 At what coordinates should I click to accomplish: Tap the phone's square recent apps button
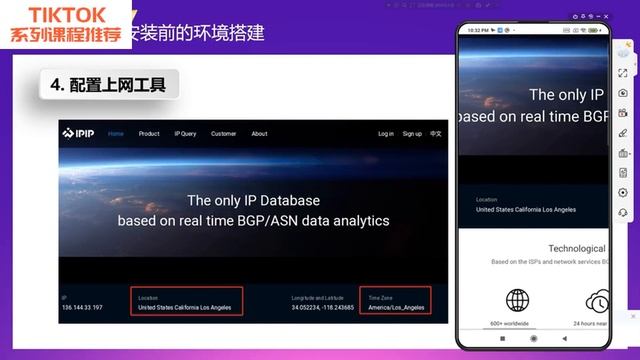502,338
